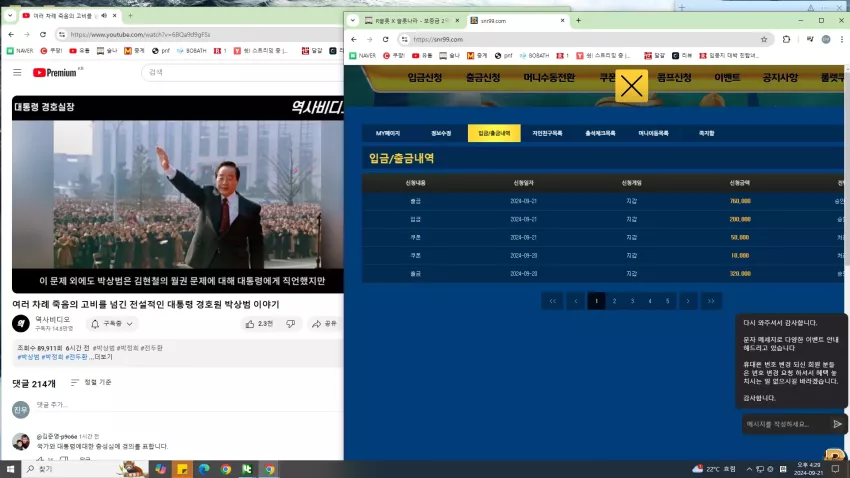Select the 입금/출금내역 tab
This screenshot has height=478, width=850.
494,133
